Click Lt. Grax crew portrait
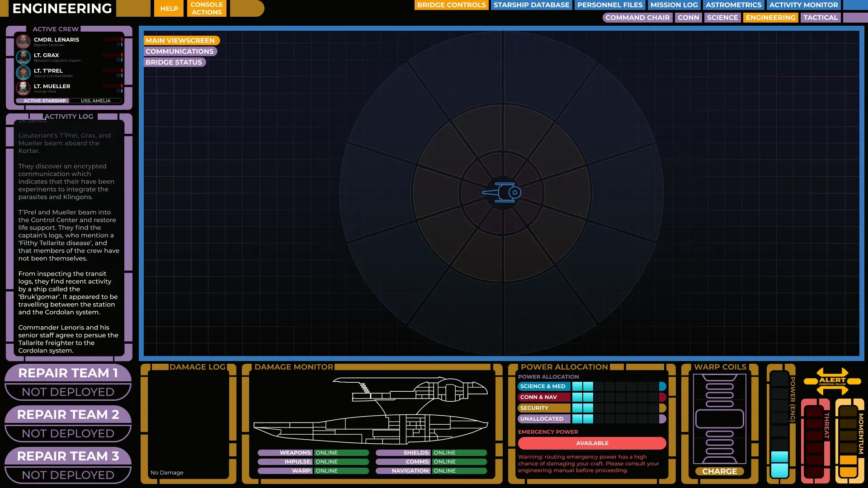868x488 pixels. [23, 57]
